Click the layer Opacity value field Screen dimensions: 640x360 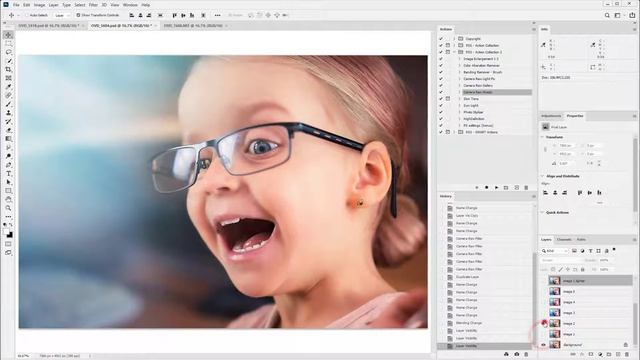tap(605, 260)
